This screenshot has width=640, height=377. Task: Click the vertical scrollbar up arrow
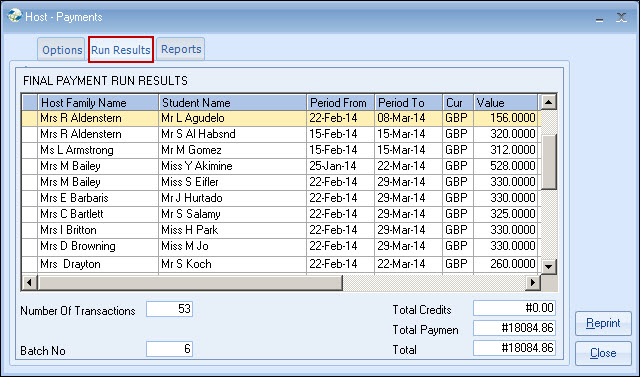(x=548, y=102)
